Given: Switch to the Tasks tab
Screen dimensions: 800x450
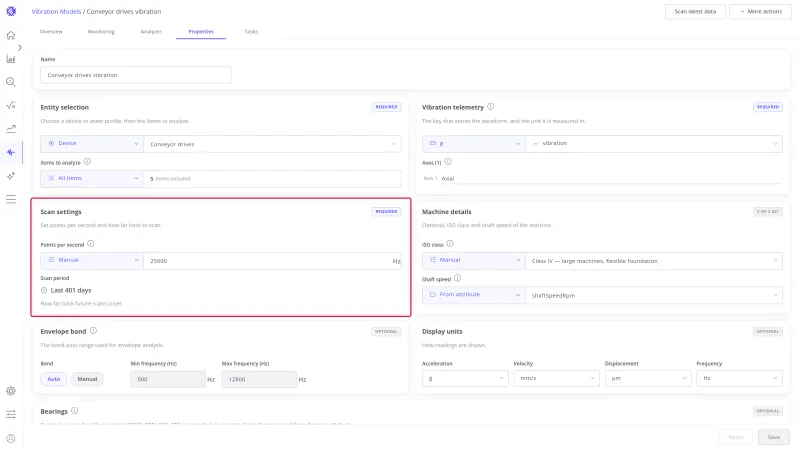Looking at the screenshot, I should click(251, 32).
